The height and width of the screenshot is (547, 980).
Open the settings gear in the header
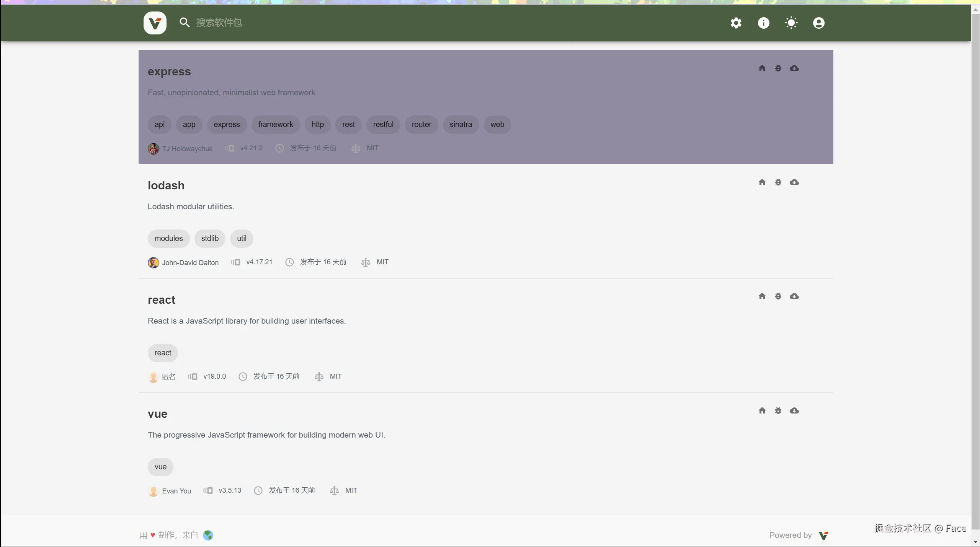pos(736,23)
